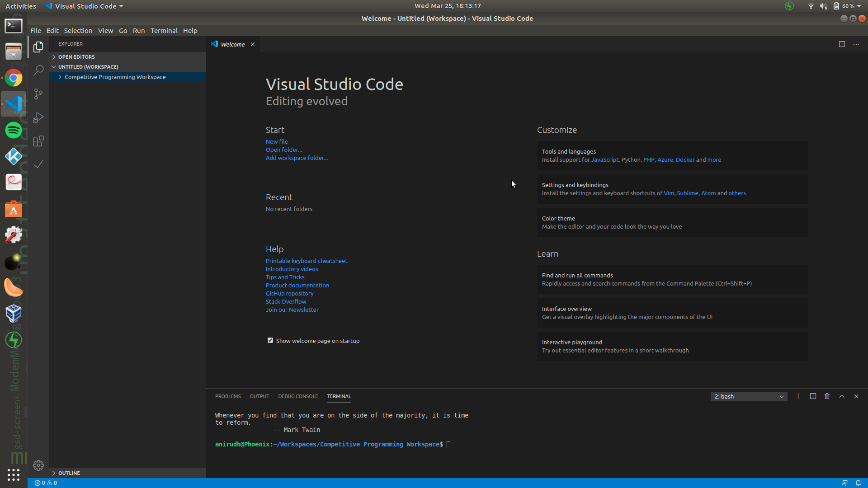Split the editor to the right
This screenshot has width=868, height=488.
click(x=842, y=44)
